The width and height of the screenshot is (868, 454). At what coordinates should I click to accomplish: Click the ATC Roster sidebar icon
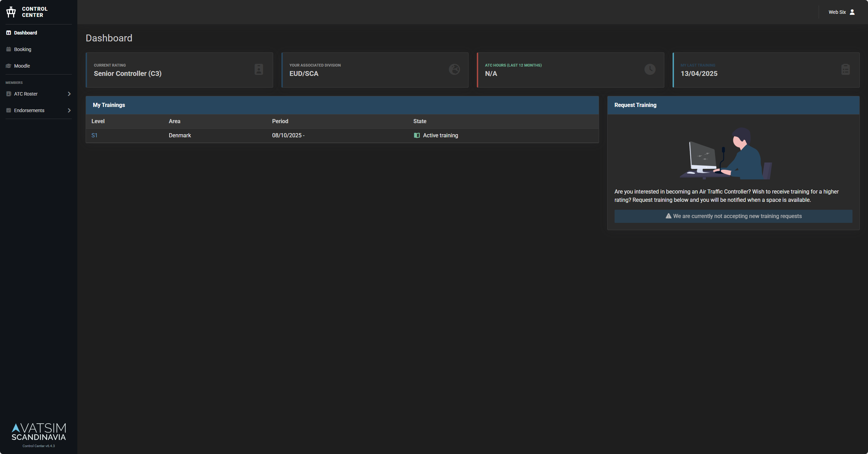(x=8, y=93)
